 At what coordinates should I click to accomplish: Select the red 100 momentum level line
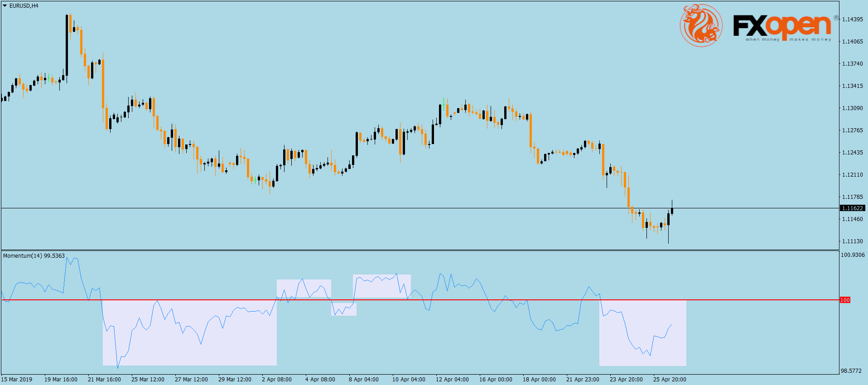point(453,300)
